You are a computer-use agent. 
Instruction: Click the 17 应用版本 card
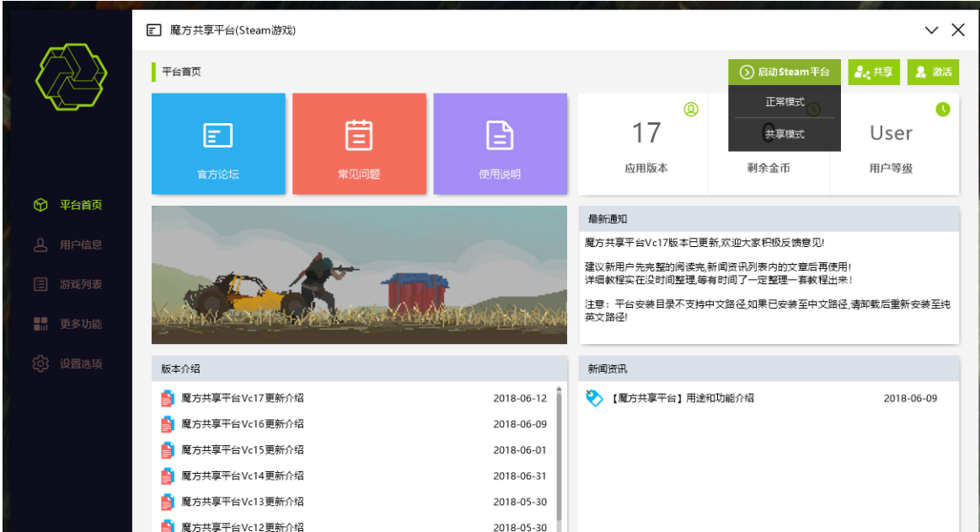coord(644,144)
